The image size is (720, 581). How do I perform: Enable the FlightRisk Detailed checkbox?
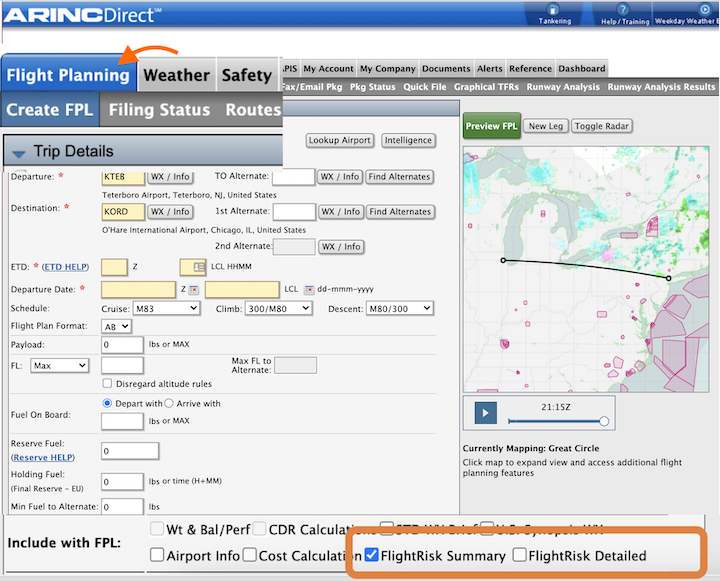point(519,555)
